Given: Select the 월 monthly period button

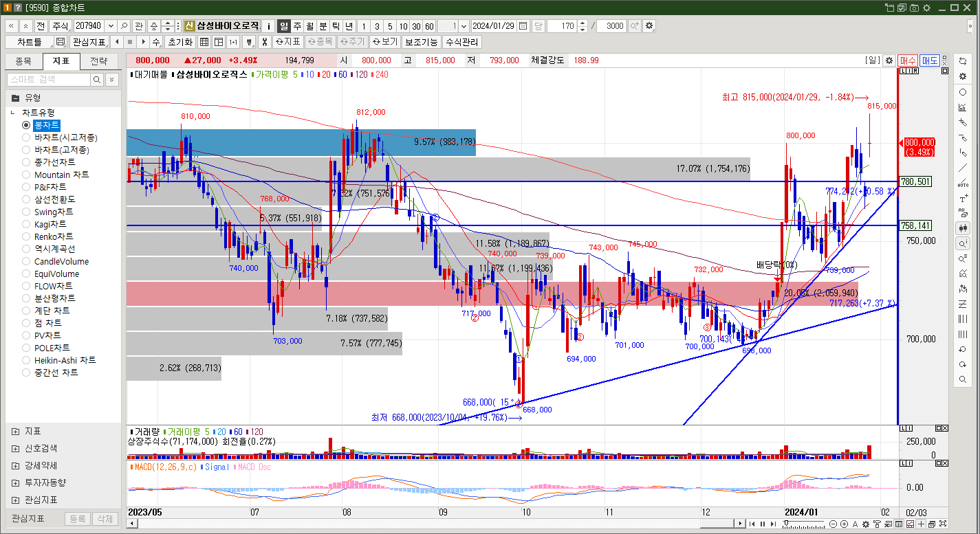Looking at the screenshot, I should click(310, 26).
